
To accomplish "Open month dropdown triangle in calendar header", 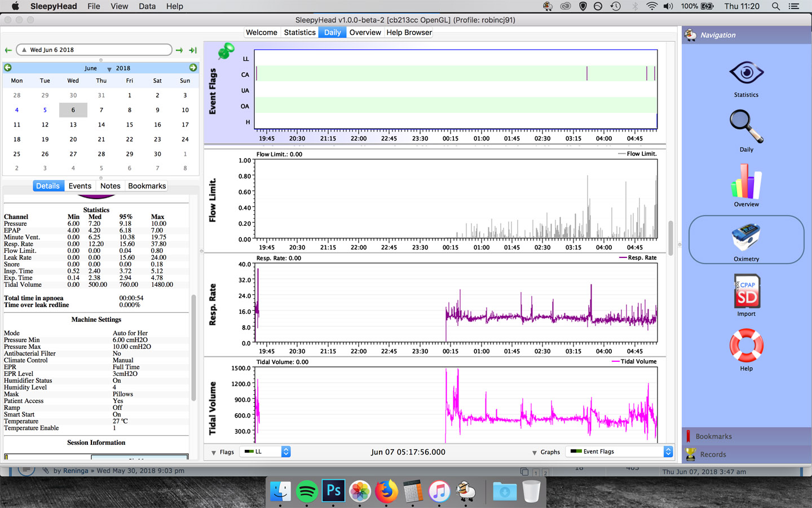I will coord(109,69).
